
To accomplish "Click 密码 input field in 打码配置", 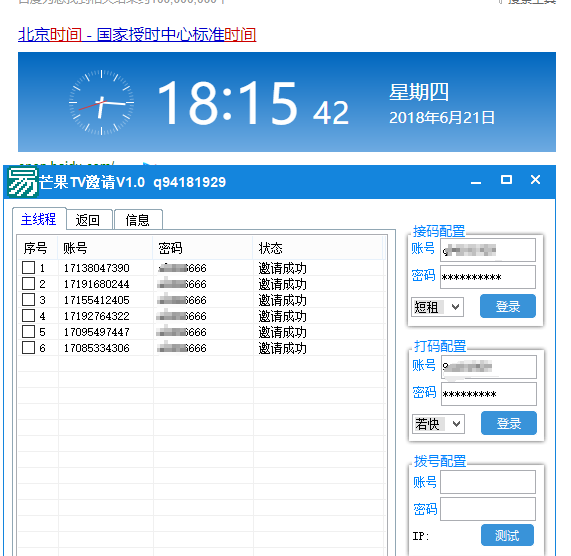I will 489,394.
